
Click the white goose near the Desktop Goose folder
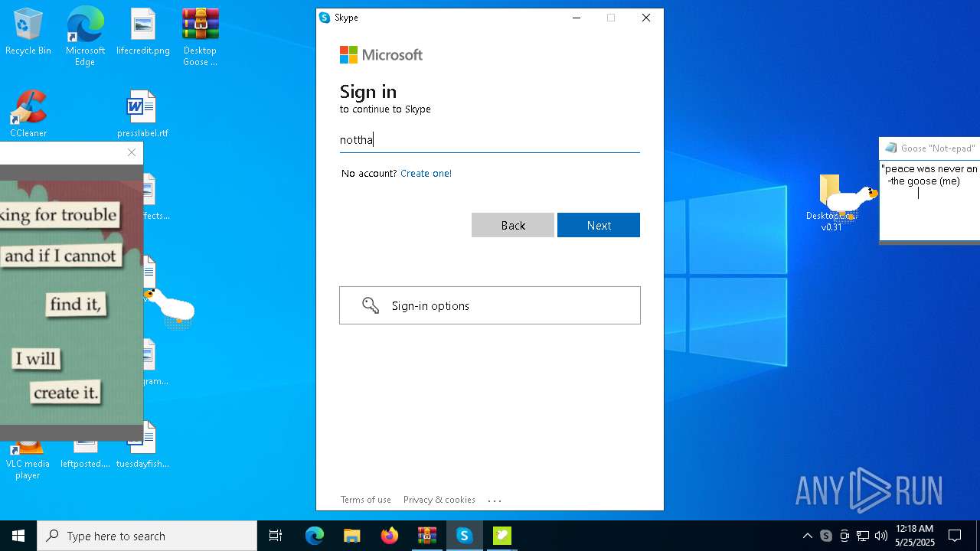(x=851, y=201)
